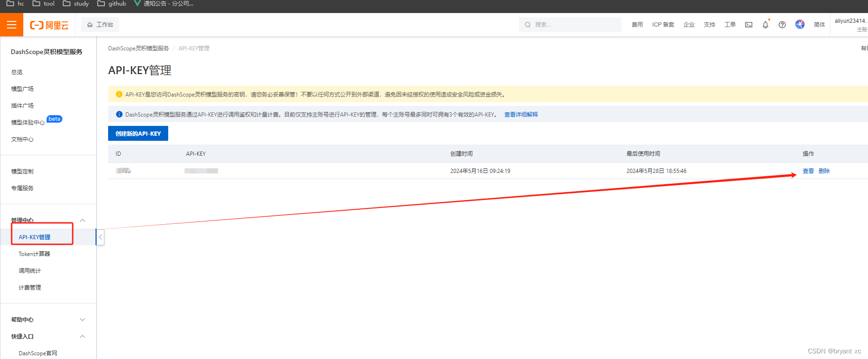Select API-KEY管理 in sidebar
Image resolution: width=868 pixels, height=359 pixels.
34,237
